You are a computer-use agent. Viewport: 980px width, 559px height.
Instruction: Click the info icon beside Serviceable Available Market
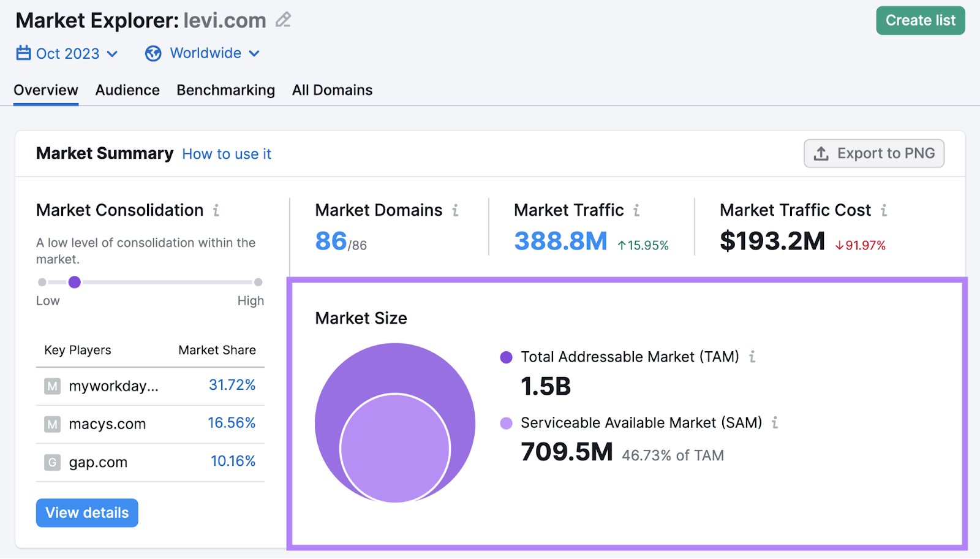point(775,423)
